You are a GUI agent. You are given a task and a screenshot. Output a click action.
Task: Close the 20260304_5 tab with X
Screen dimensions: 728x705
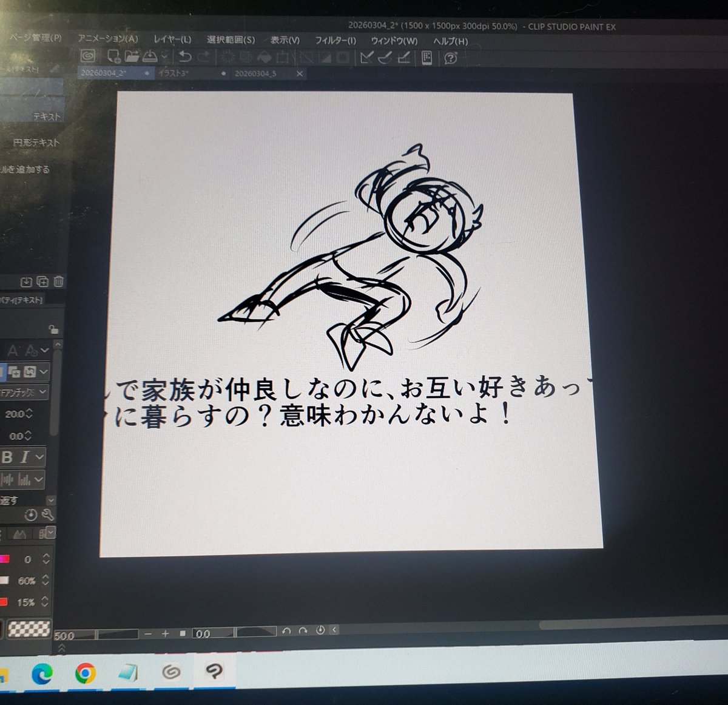click(299, 73)
